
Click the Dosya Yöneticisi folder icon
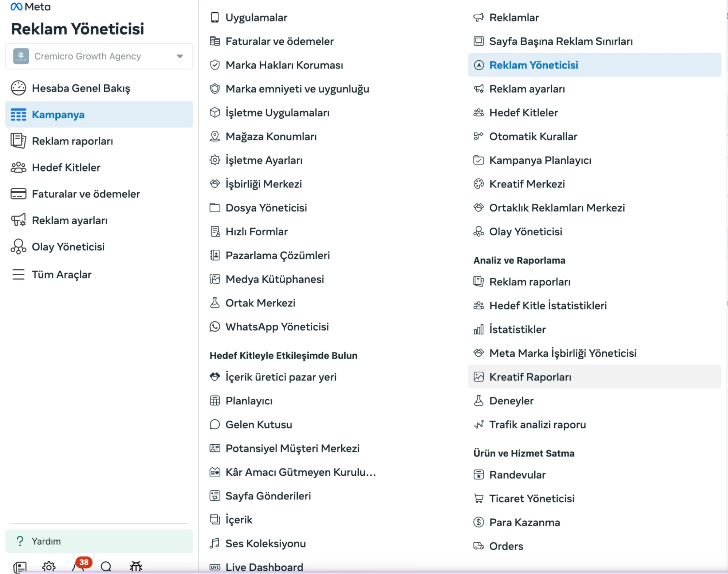click(215, 208)
